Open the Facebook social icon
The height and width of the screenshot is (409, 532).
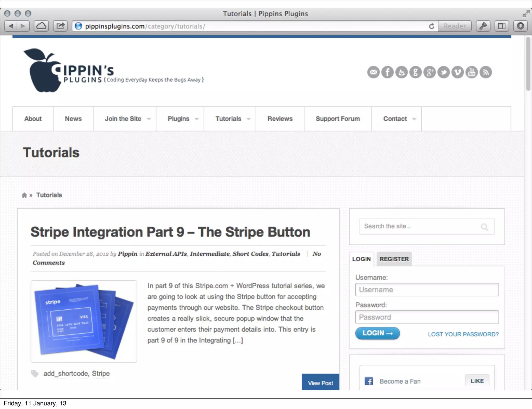387,72
